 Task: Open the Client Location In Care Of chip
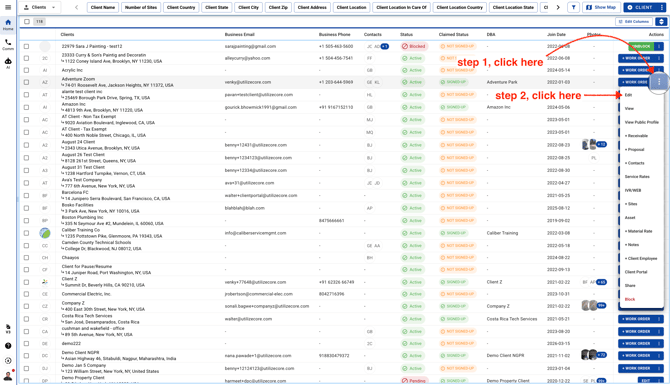(x=401, y=7)
